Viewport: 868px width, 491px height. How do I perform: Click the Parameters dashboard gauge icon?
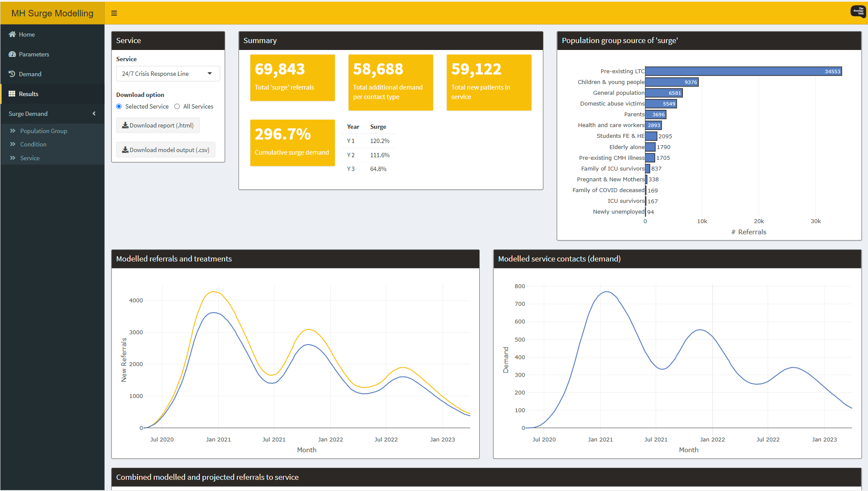[x=12, y=54]
